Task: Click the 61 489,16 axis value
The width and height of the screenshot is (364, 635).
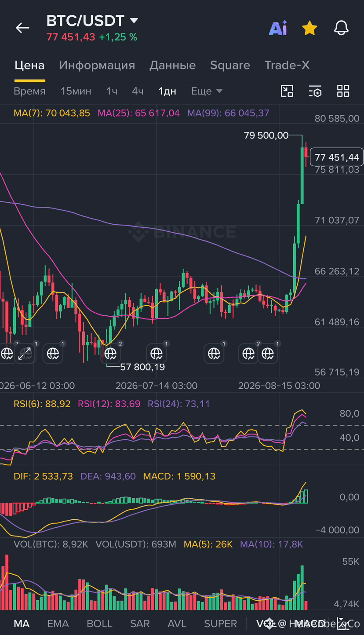Action: [x=337, y=322]
